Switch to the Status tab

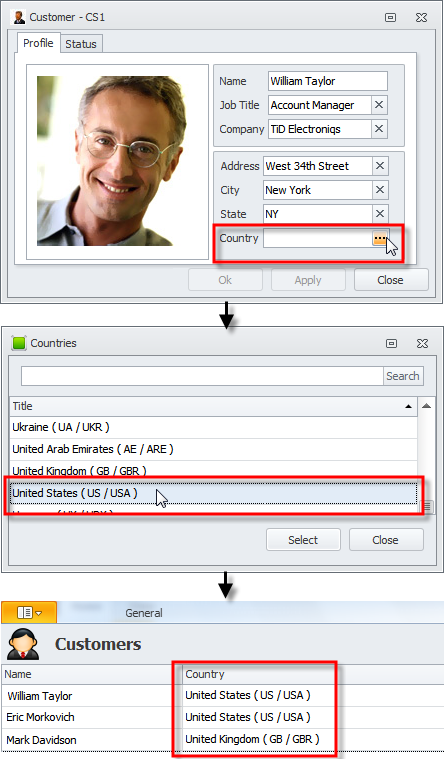(x=81, y=44)
